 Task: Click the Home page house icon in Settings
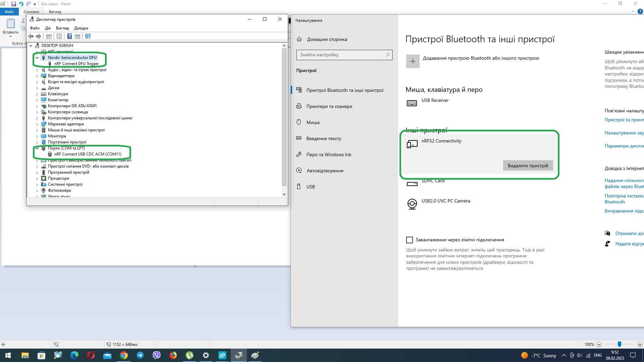coord(299,39)
